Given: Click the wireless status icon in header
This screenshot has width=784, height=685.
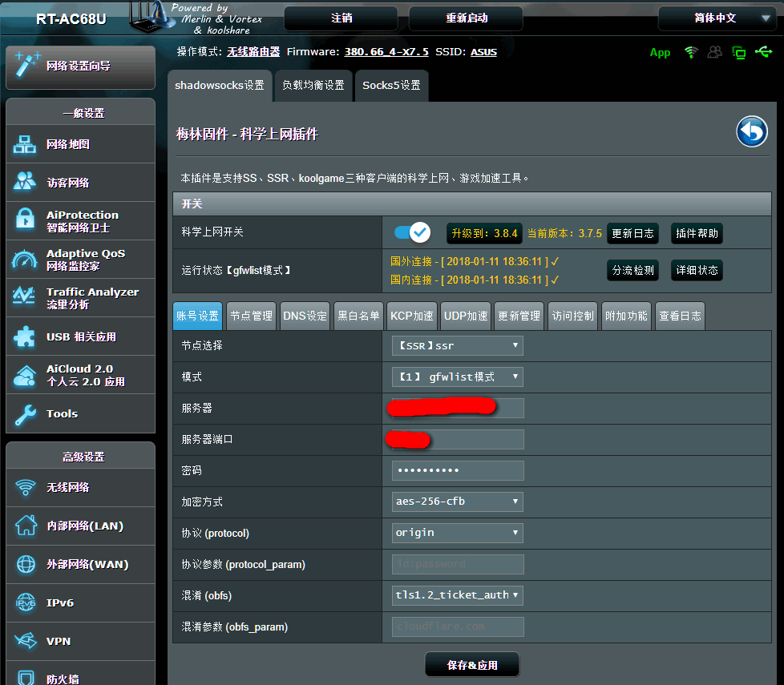Looking at the screenshot, I should click(x=690, y=52).
